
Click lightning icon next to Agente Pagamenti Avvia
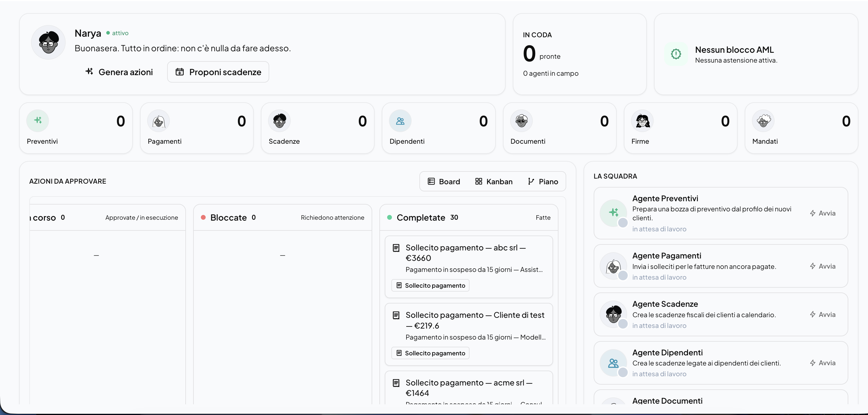point(813,266)
